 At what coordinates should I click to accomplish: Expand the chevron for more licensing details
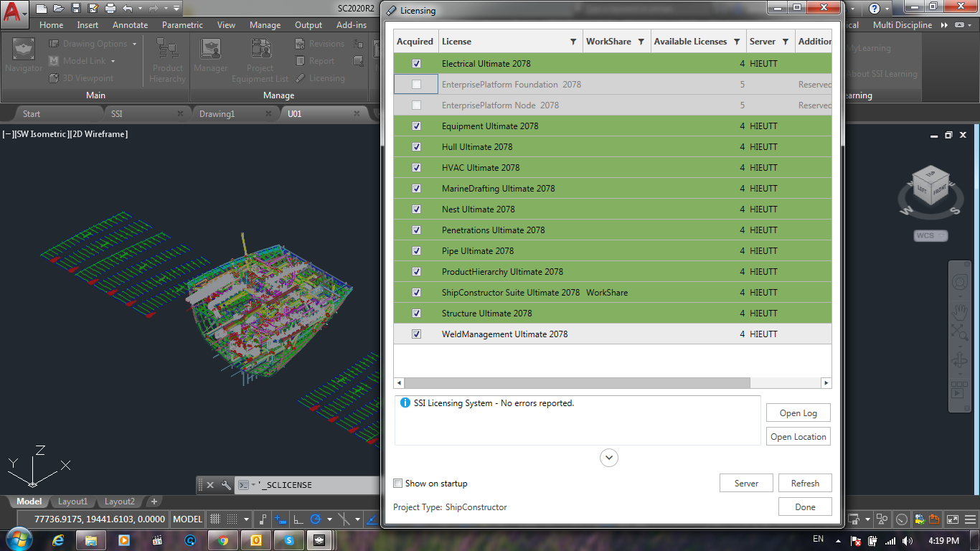click(x=608, y=457)
